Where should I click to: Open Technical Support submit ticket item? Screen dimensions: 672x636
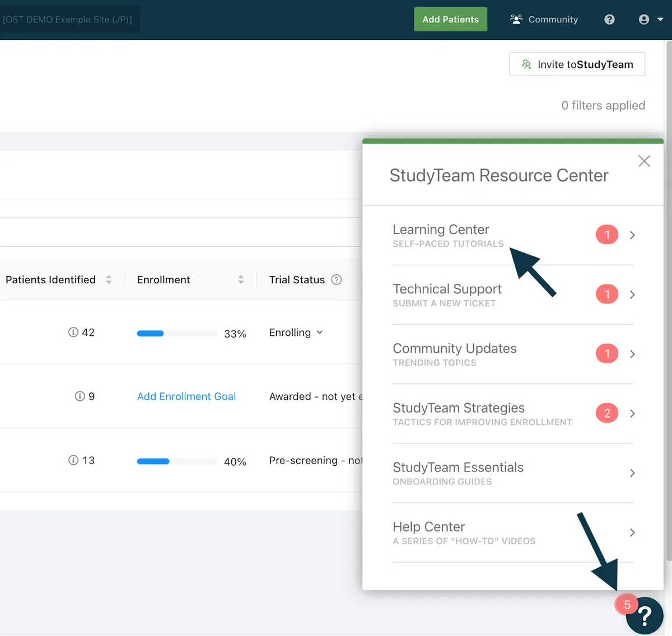point(513,294)
